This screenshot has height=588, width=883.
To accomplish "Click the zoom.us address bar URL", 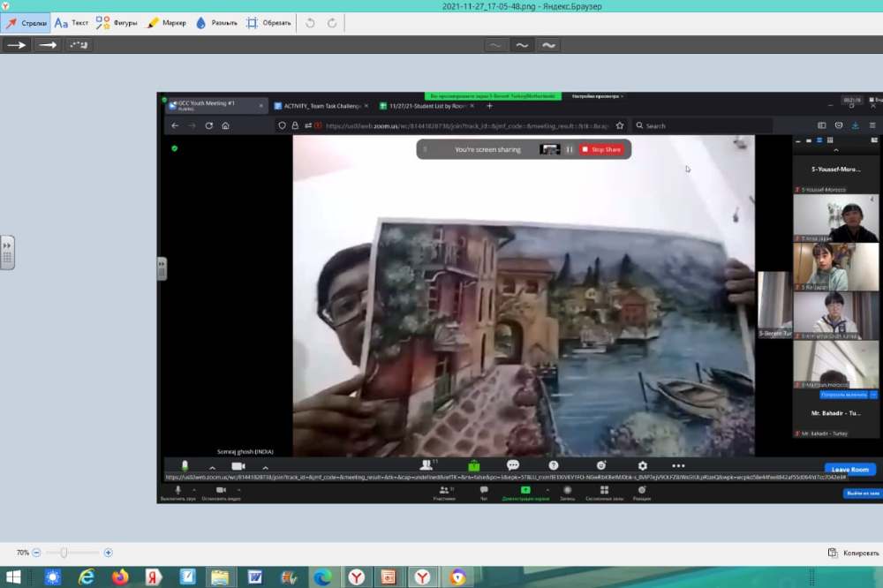I will coord(466,125).
